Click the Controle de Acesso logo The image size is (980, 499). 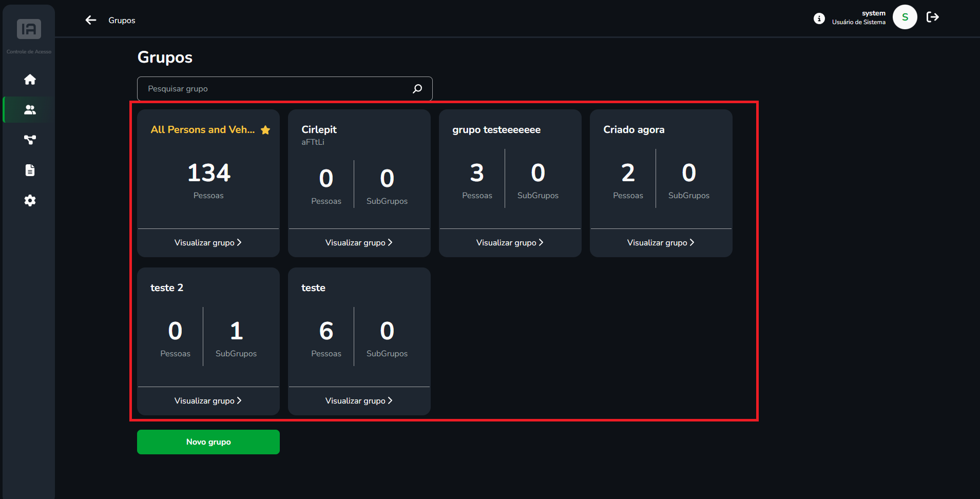[29, 29]
